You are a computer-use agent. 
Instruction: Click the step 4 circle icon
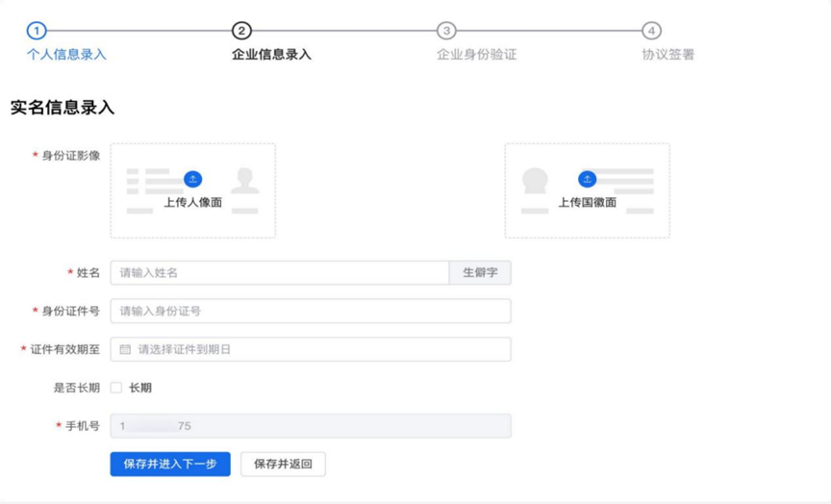(x=651, y=31)
